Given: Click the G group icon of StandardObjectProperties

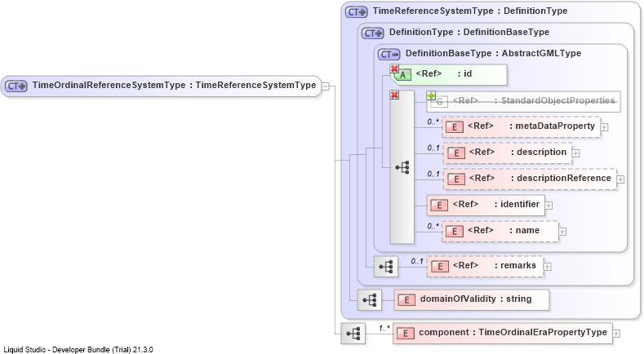Looking at the screenshot, I should tap(439, 102).
